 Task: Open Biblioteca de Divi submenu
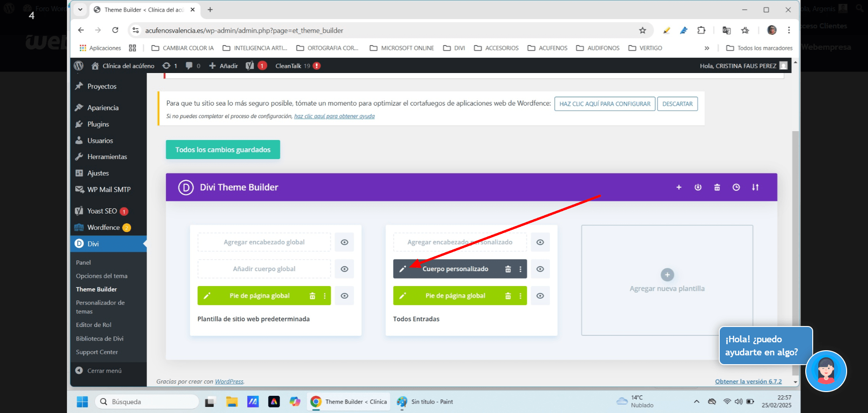point(100,339)
